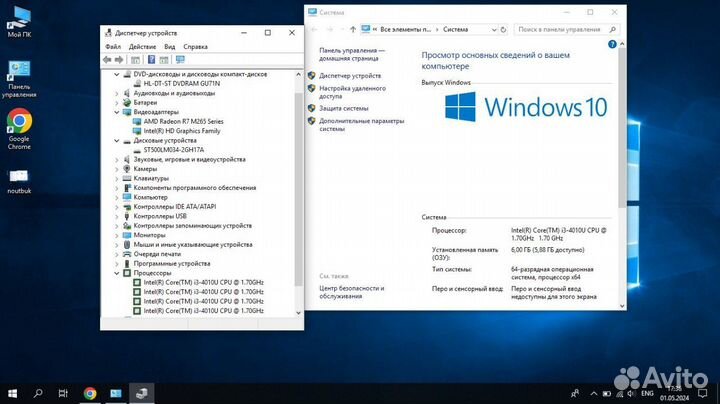Click the help icon in Device Manager toolbar
Screen dimensions: 720x404
[x=151, y=60]
